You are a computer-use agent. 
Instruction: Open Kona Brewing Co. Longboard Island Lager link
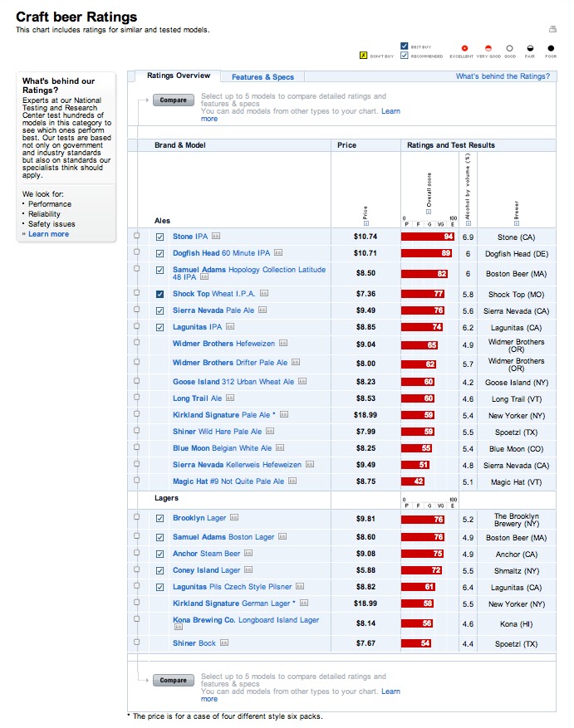[246, 620]
